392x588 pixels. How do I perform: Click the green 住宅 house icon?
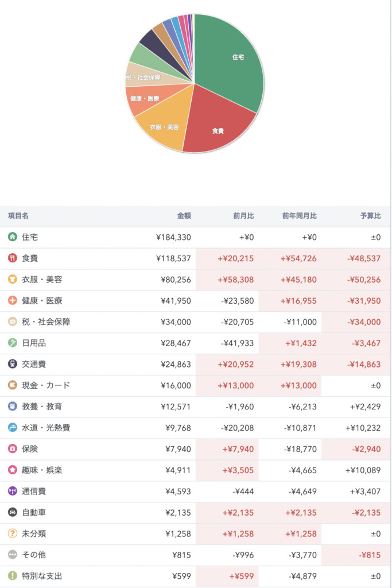coord(13,237)
